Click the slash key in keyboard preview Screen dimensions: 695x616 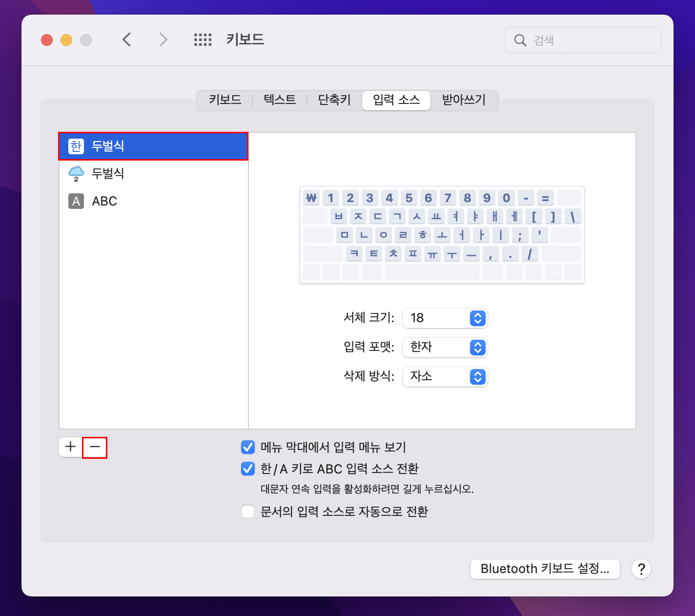[x=530, y=253]
